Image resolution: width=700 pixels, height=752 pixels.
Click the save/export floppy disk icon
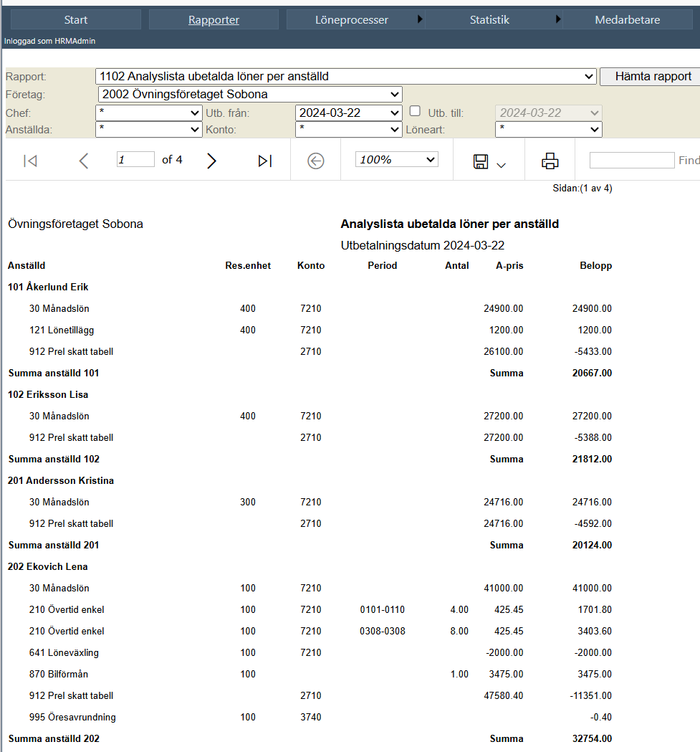[481, 161]
